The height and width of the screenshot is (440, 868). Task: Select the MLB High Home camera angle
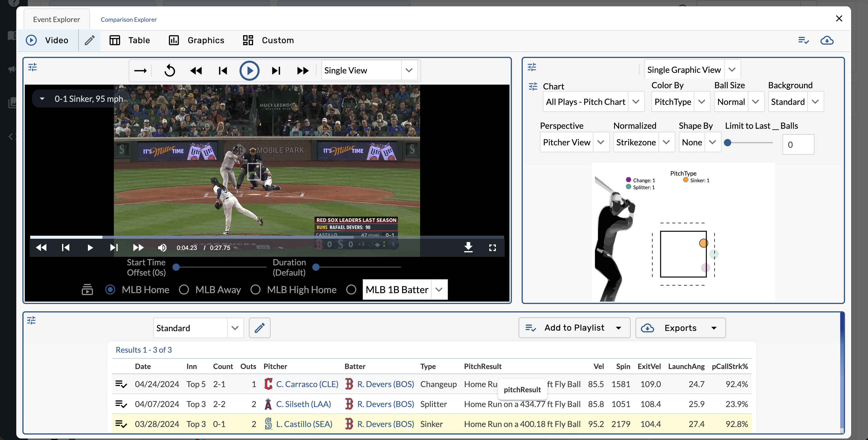coord(256,290)
